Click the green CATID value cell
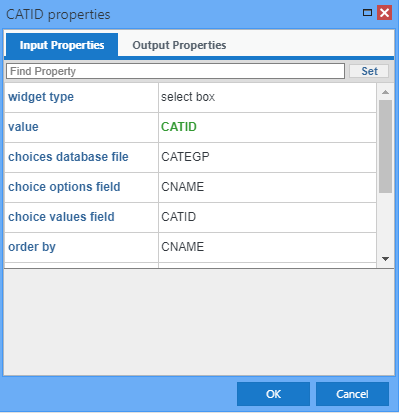 point(267,127)
